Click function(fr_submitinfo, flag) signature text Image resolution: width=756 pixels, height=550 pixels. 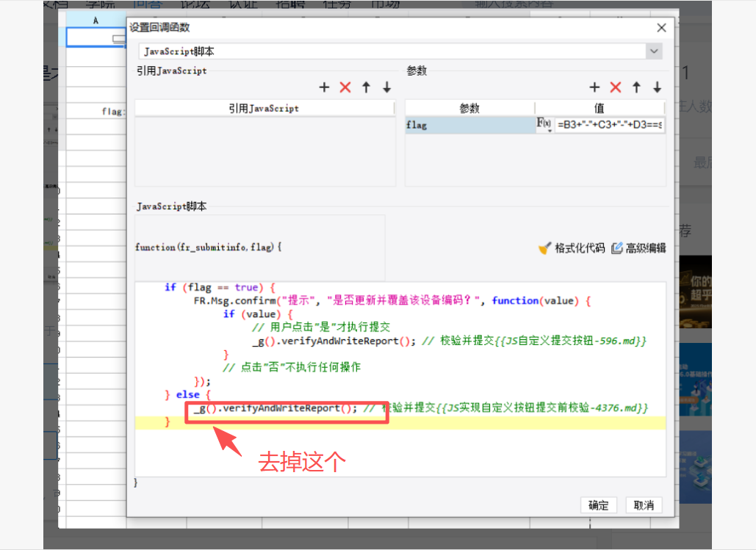pos(209,247)
